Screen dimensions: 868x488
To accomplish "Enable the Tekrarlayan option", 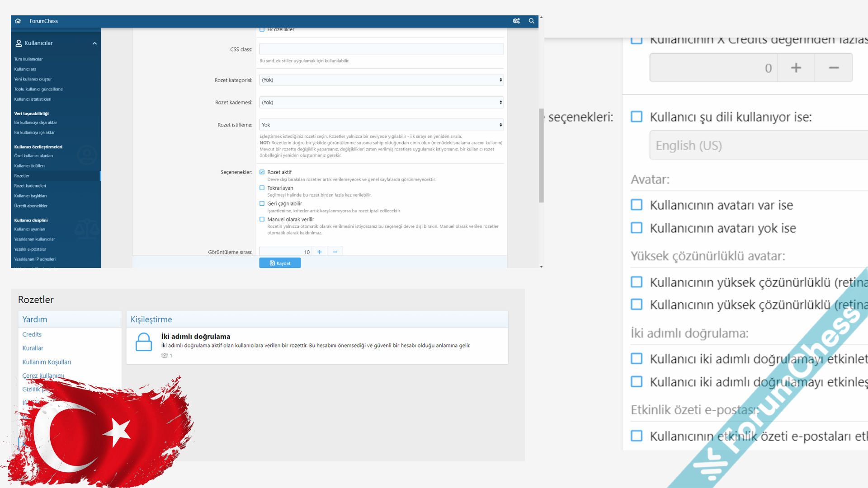I will 262,188.
